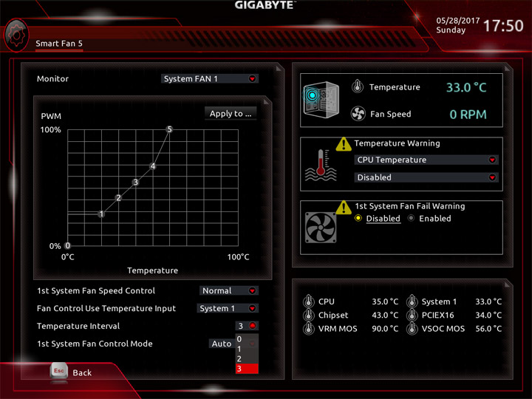Click the PCIEX16 34.0 °C value
Image resolution: width=532 pixels, height=399 pixels.
tap(488, 315)
